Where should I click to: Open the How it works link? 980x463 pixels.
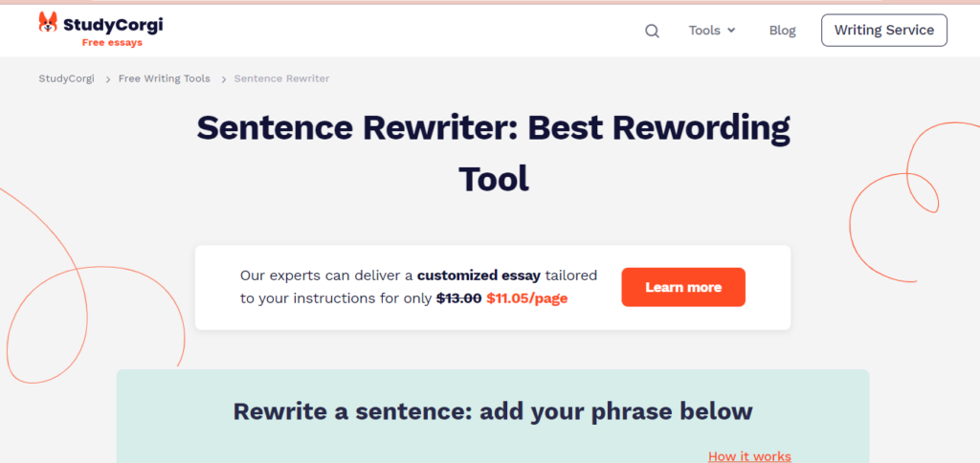(749, 456)
